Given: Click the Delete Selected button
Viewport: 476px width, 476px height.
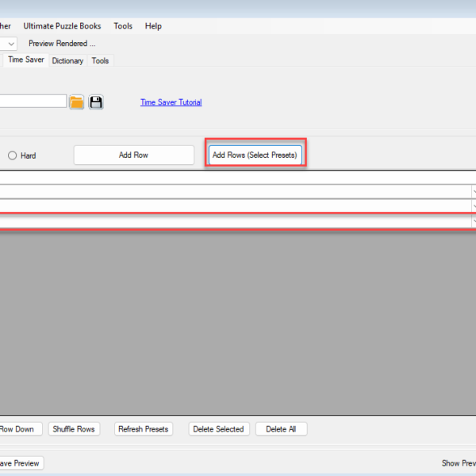Looking at the screenshot, I should click(x=218, y=429).
